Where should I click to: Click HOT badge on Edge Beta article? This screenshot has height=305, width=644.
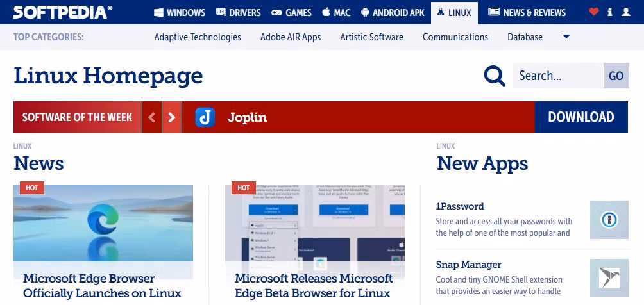point(244,188)
